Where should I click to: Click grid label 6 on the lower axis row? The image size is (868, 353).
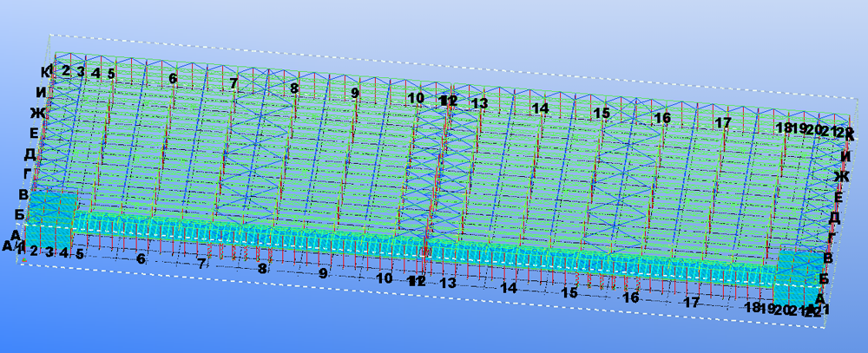pyautogui.click(x=141, y=258)
